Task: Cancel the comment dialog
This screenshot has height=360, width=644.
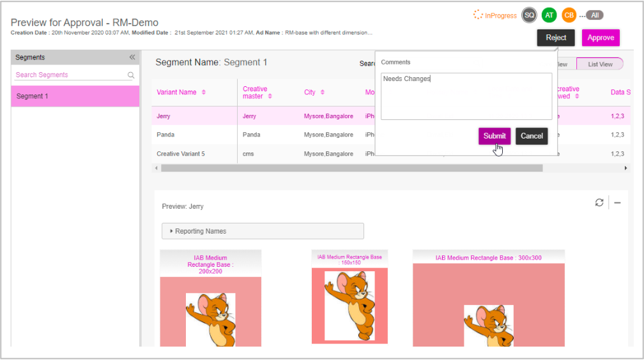Action: [x=532, y=136]
